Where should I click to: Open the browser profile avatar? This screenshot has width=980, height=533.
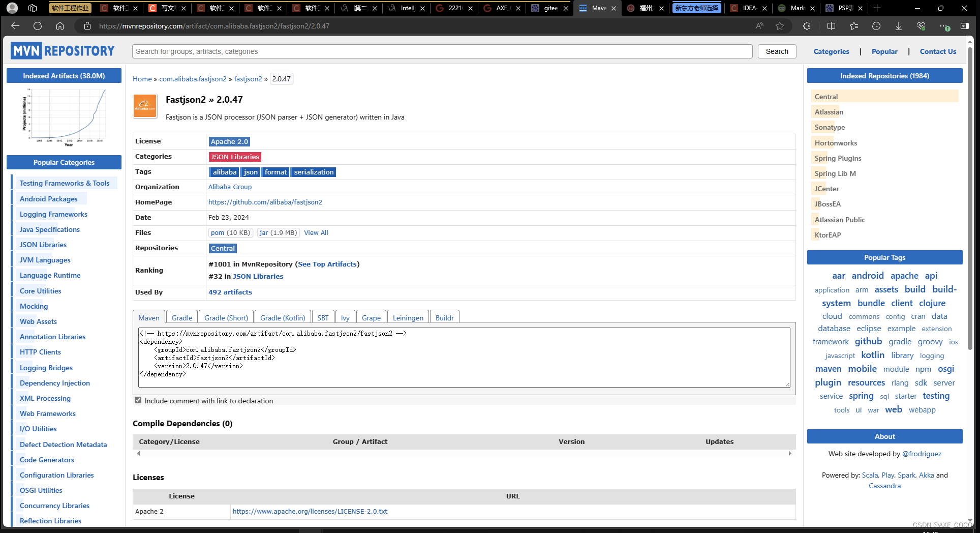[x=12, y=8]
